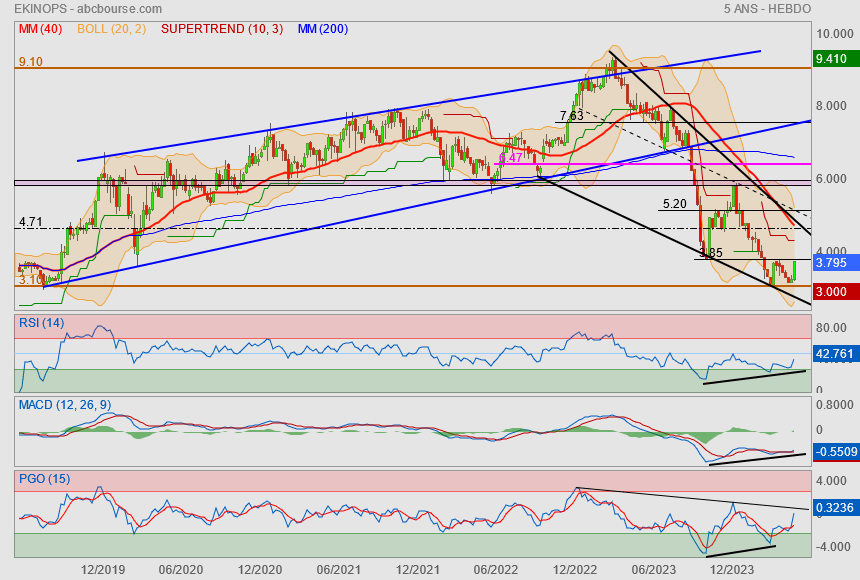Click the 10.000 price axis label

tap(835, 34)
